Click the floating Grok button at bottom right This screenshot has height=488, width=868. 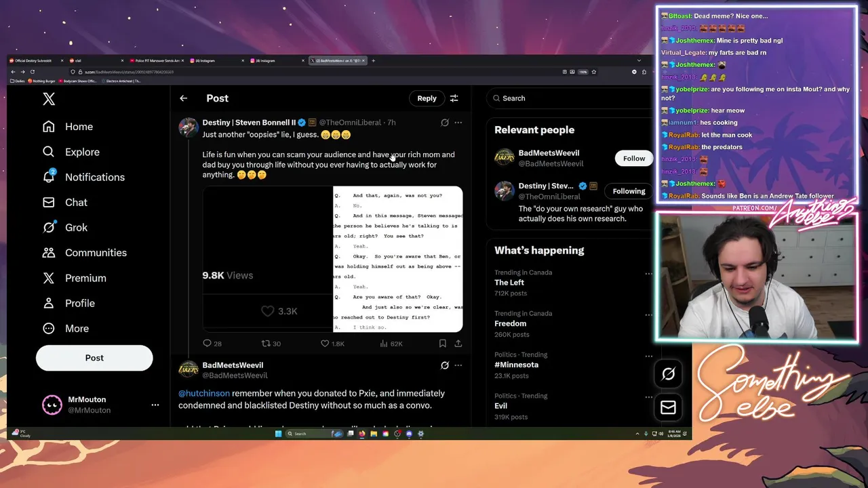[668, 373]
